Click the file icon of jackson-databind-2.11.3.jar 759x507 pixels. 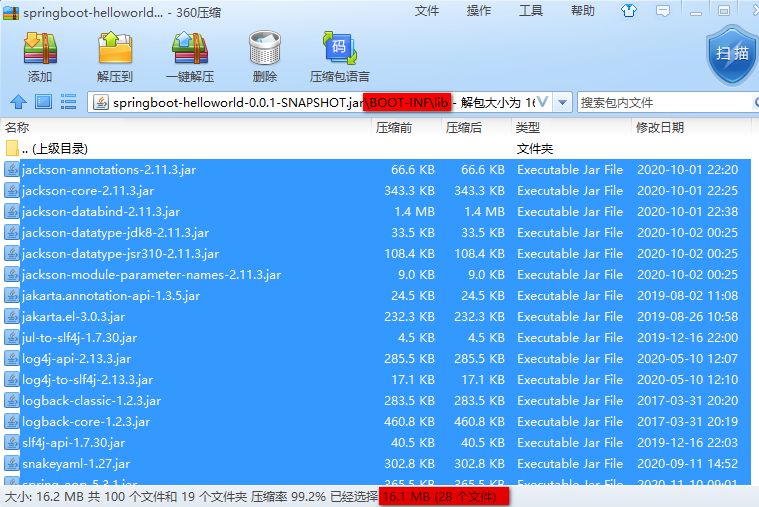coord(12,212)
